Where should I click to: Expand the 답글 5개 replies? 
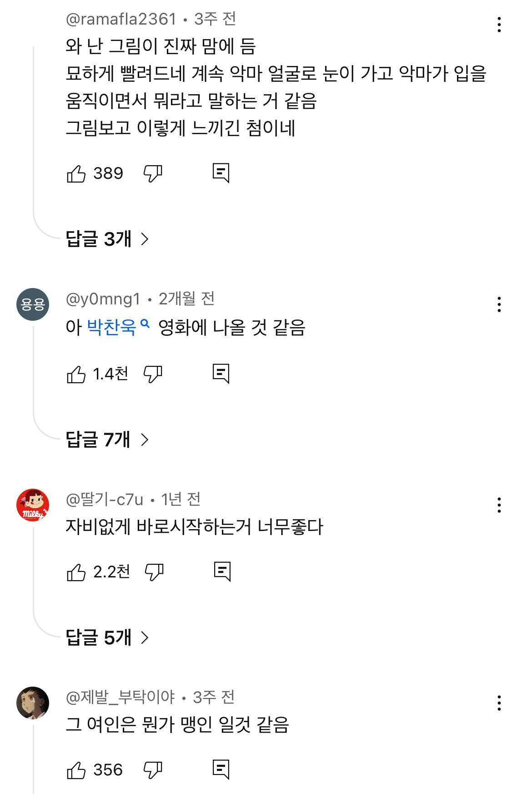pos(107,637)
